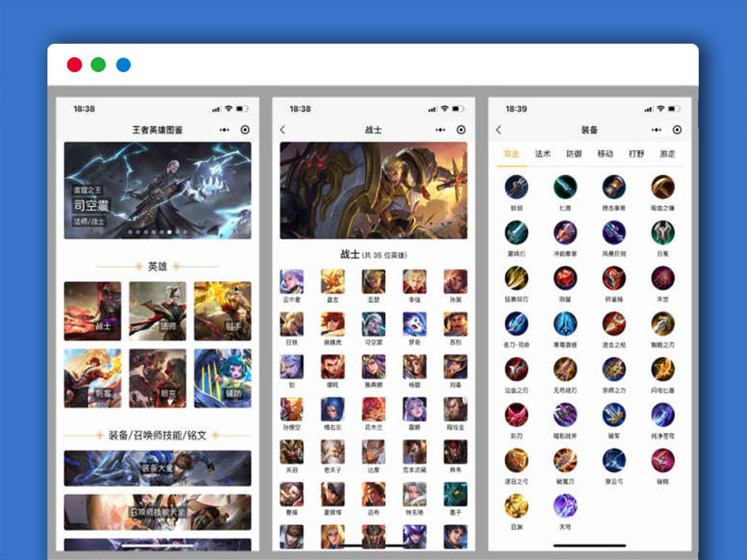Open the 日渊 equipment icon

pyautogui.click(x=516, y=505)
